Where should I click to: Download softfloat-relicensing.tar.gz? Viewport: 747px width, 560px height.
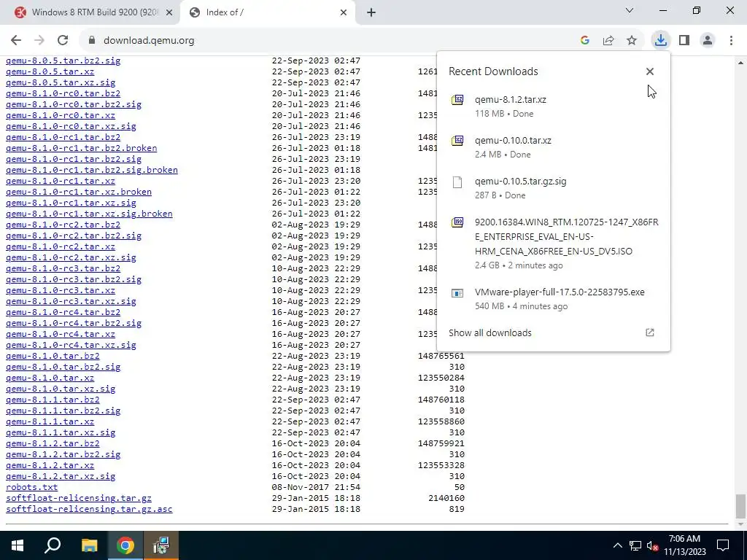(79, 498)
